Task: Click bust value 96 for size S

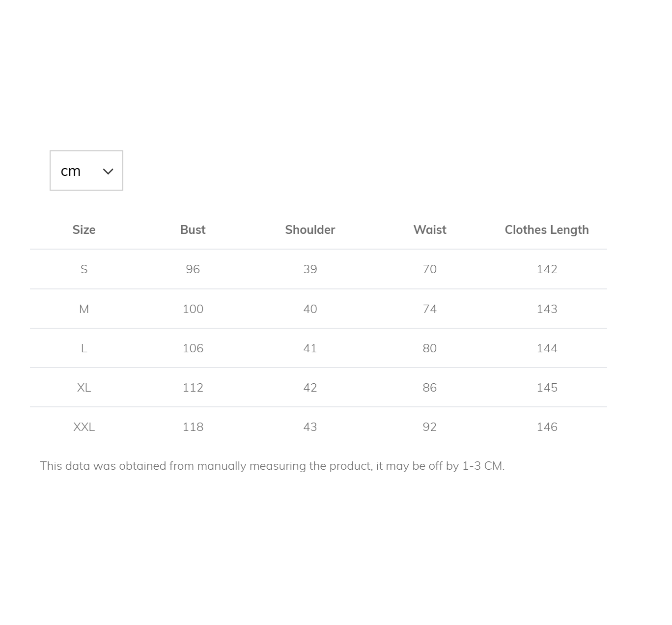Action: point(193,269)
